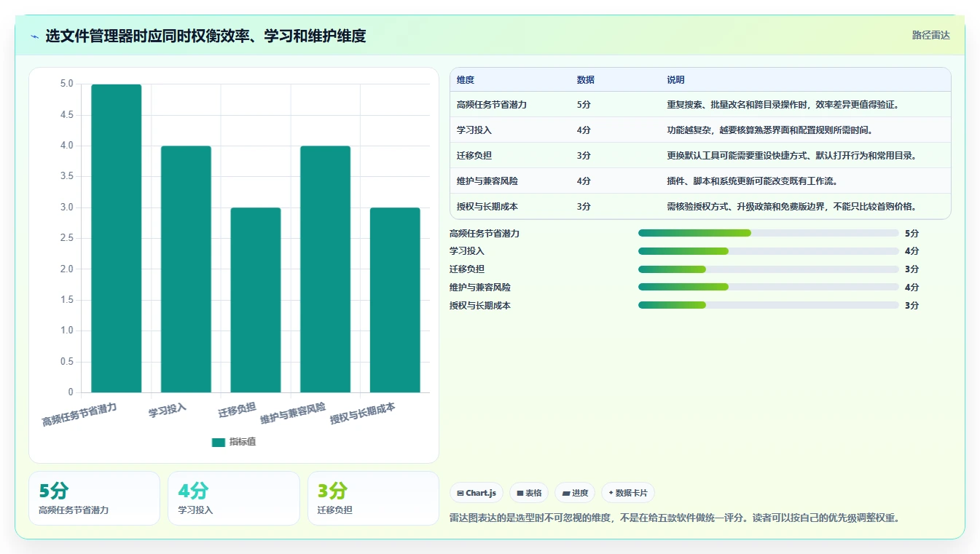This screenshot has height=554, width=980.
Task: Click the 维护与兼容风险 chart axis label
Action: (293, 413)
